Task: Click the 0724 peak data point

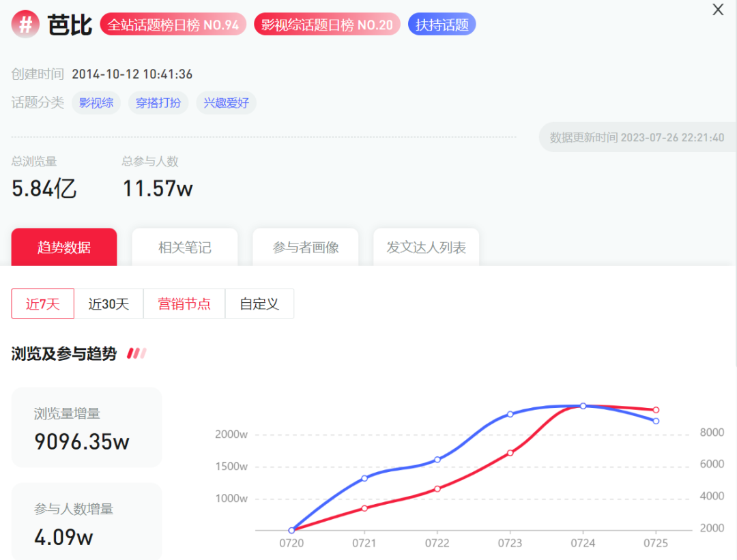Action: 583,406
